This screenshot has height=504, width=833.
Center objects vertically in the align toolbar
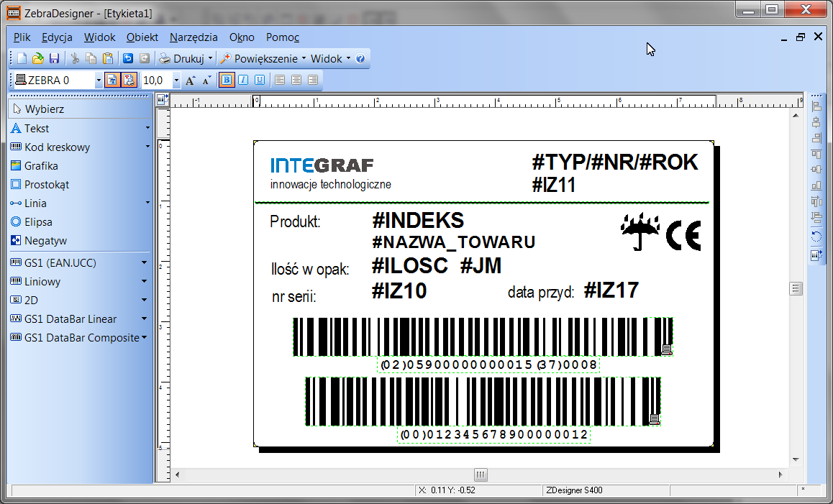pos(816,170)
